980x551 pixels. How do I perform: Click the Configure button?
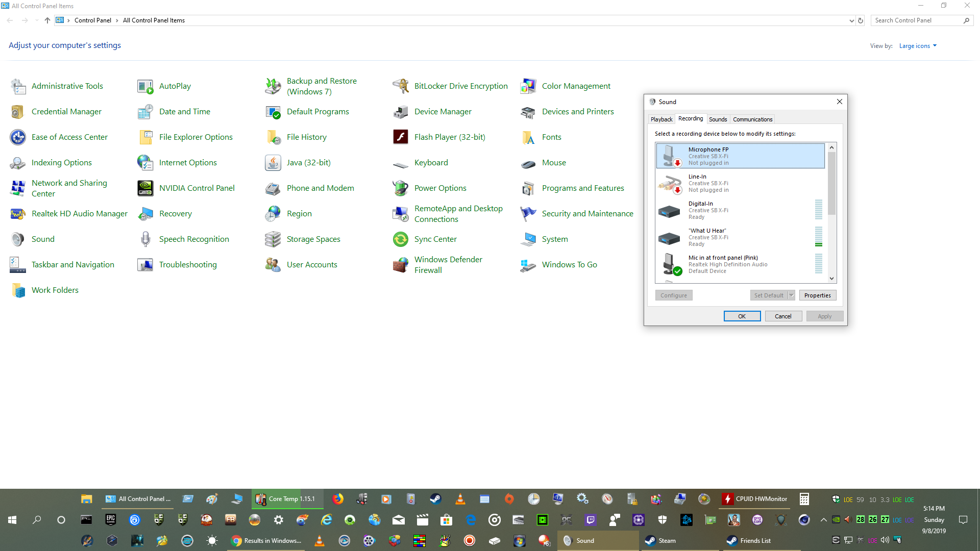[x=673, y=295]
